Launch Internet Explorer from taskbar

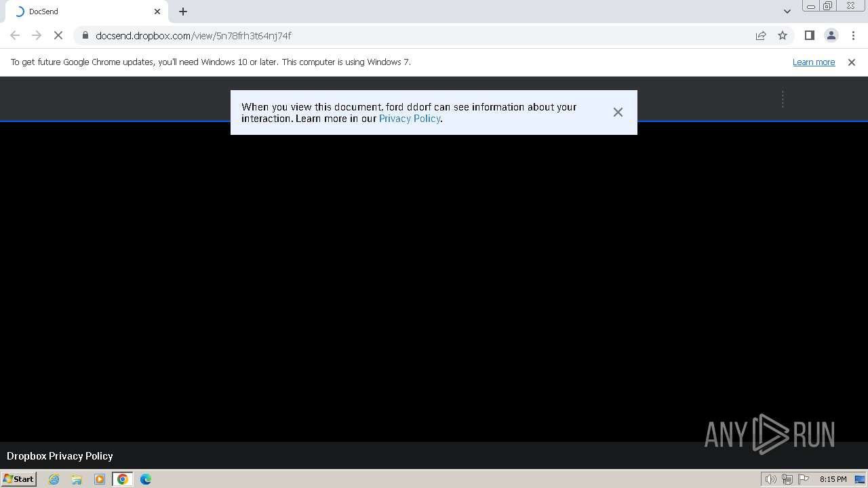(x=54, y=479)
